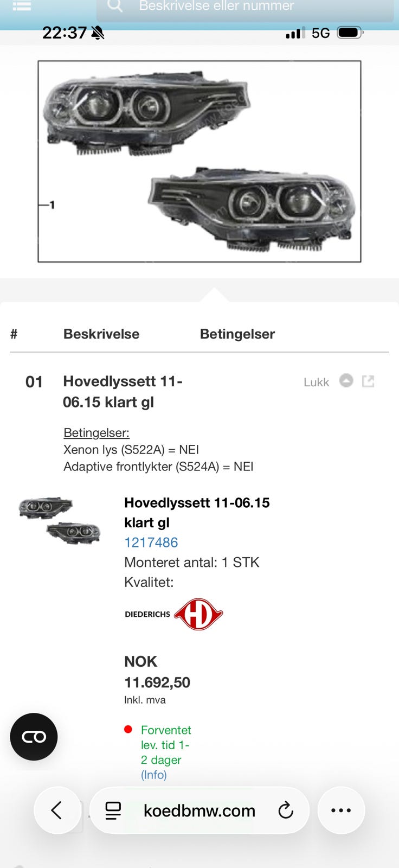Screen dimensions: 399x868
Task: Click the search field 'Beskrivelse eller nummer'
Action: click(x=244, y=8)
